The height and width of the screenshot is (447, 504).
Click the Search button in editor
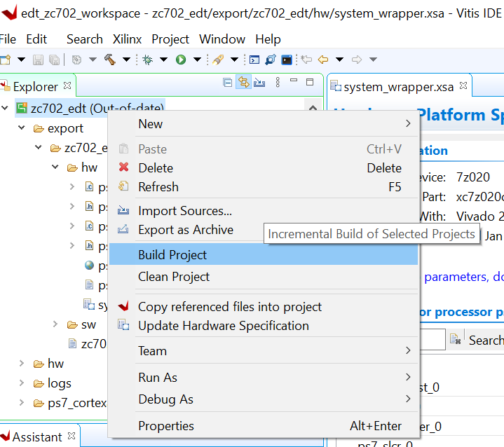point(485,341)
